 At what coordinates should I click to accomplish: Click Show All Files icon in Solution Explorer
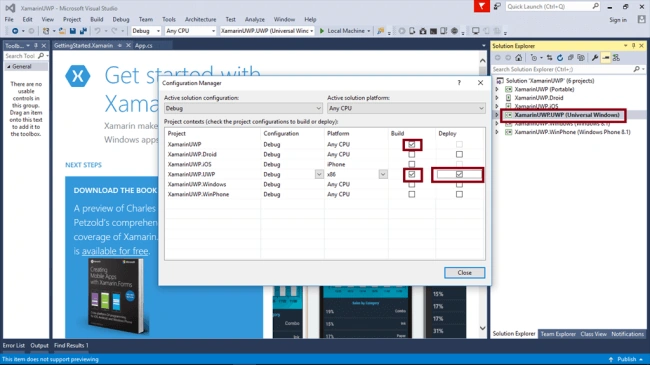click(x=581, y=58)
